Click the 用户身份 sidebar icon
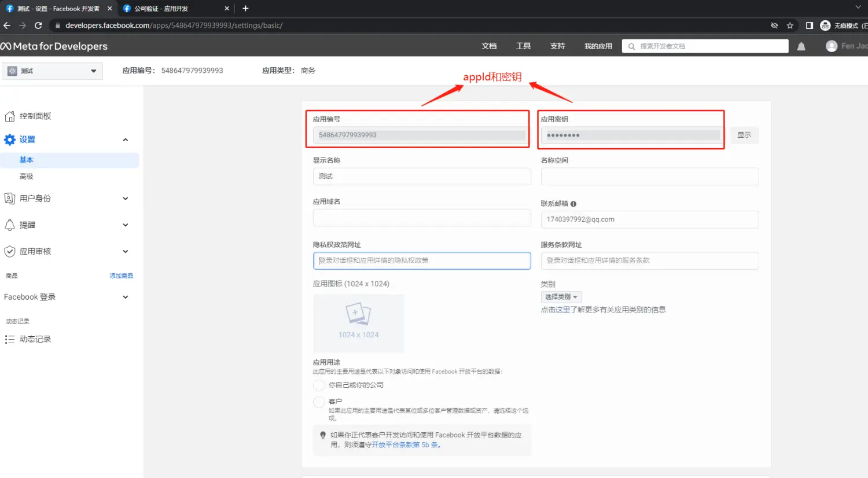Image resolution: width=868 pixels, height=478 pixels. [10, 198]
